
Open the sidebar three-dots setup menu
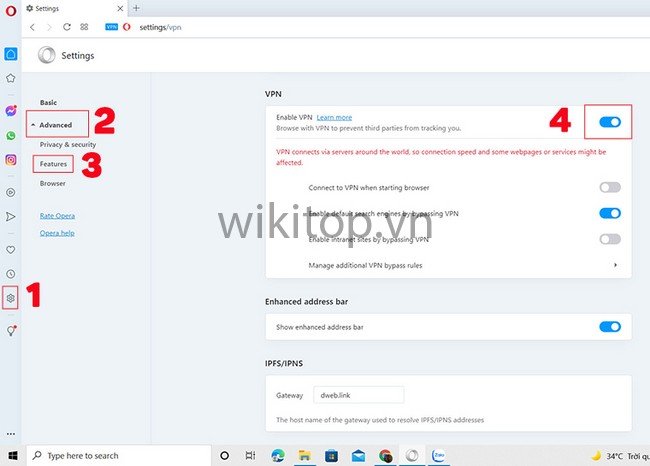click(10, 433)
